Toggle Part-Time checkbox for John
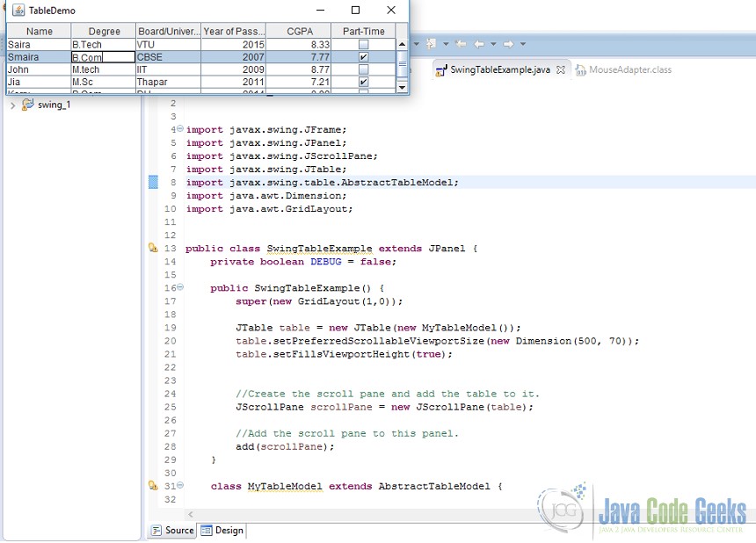This screenshot has height=543, width=756. click(364, 69)
